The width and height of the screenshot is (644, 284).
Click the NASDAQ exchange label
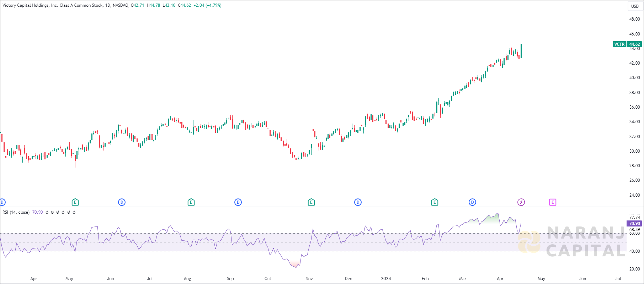(121, 5)
